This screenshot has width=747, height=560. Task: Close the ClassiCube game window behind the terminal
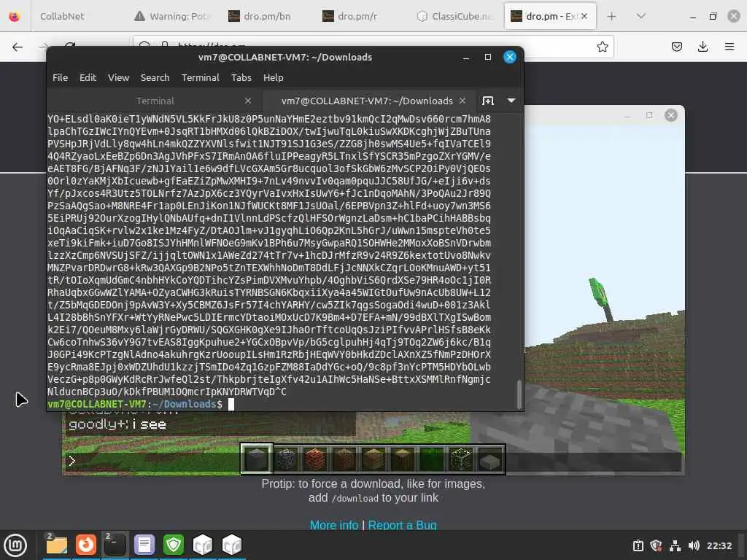[x=671, y=115]
